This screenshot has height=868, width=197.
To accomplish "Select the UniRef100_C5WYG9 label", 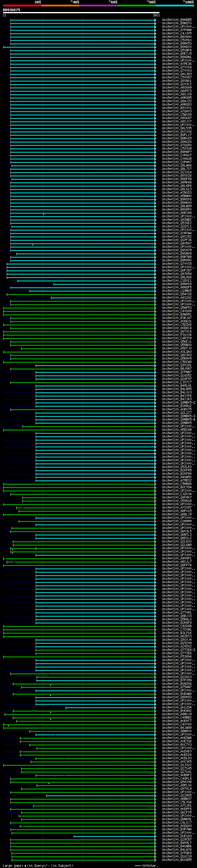I will click(177, 115).
